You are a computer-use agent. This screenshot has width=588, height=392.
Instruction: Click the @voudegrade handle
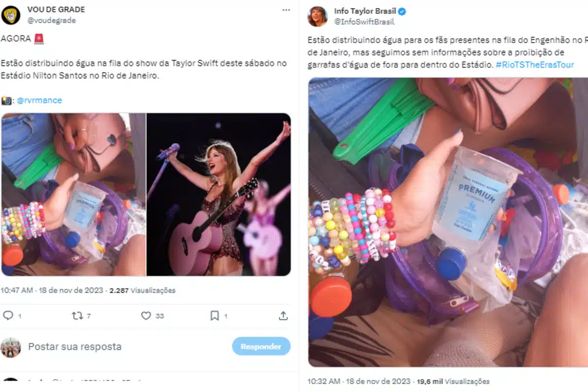click(51, 21)
